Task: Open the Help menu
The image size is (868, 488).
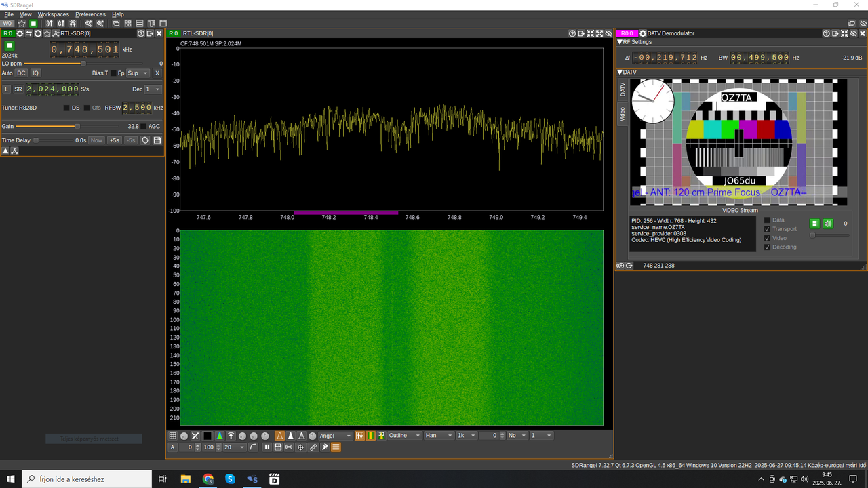Action: tap(118, 14)
